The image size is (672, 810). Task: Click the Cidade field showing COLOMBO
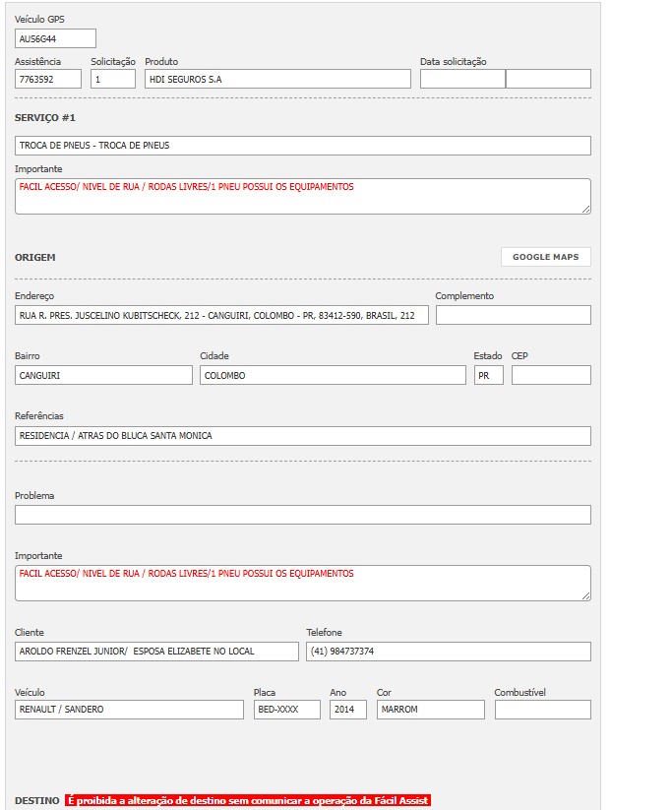pyautogui.click(x=333, y=375)
